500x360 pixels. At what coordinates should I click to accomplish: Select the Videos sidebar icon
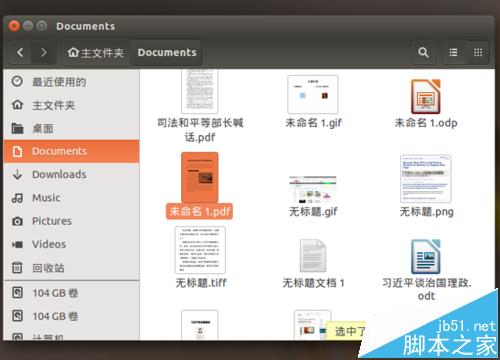pos(17,244)
